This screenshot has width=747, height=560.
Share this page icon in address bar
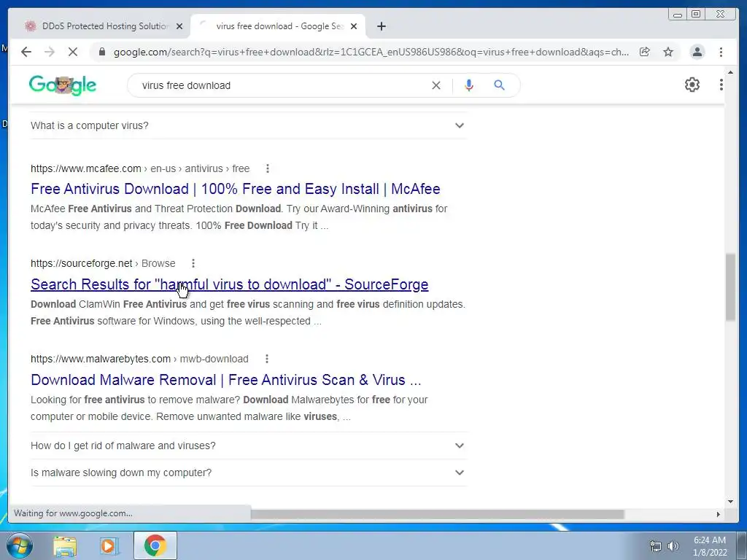[645, 52]
